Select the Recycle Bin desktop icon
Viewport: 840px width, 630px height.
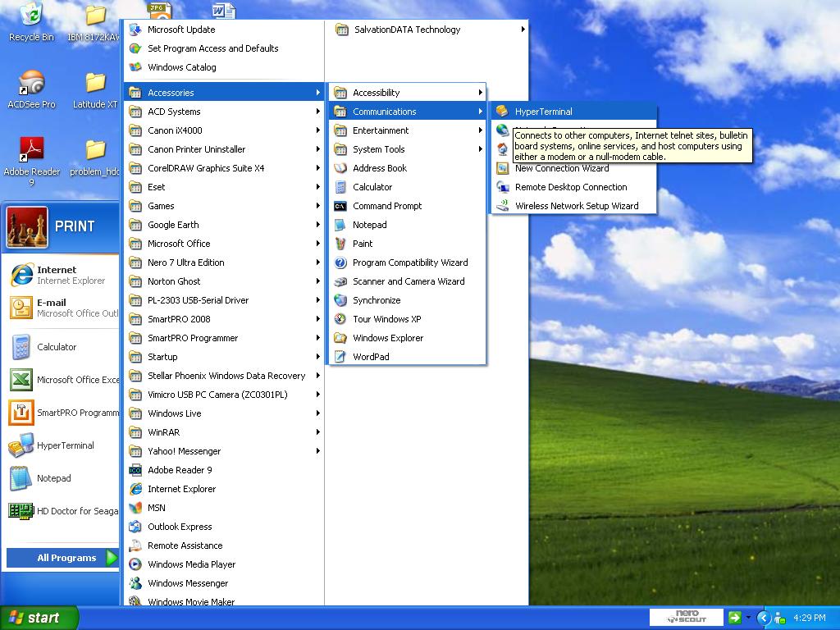pos(32,22)
